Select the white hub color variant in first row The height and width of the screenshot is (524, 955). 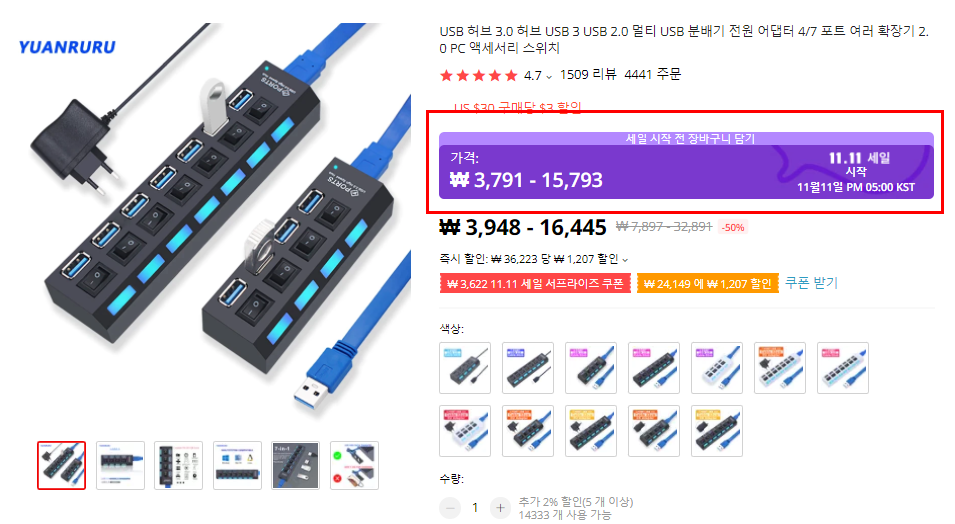click(x=717, y=368)
